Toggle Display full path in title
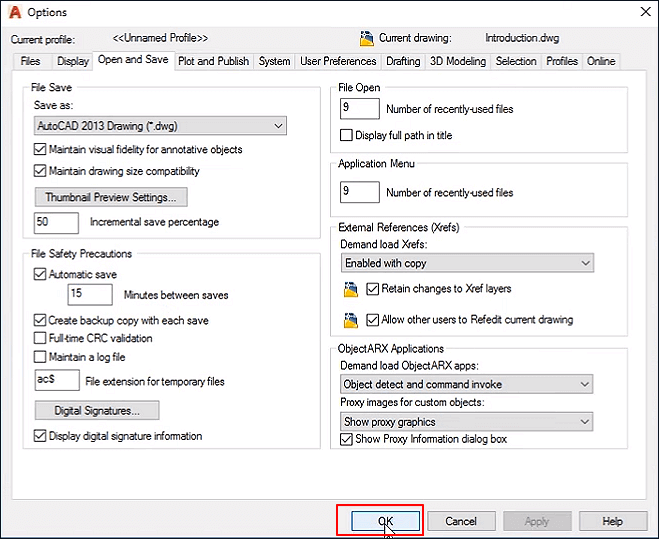The width and height of the screenshot is (659, 539). (347, 135)
